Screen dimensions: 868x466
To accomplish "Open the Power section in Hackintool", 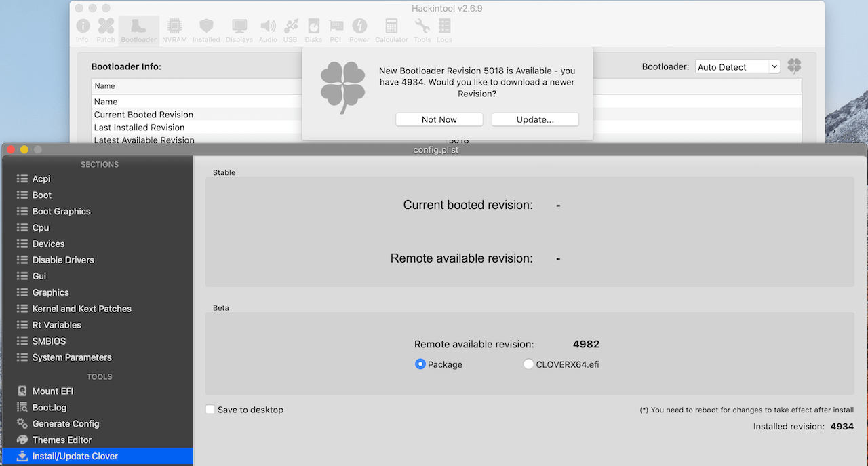I will tap(359, 31).
